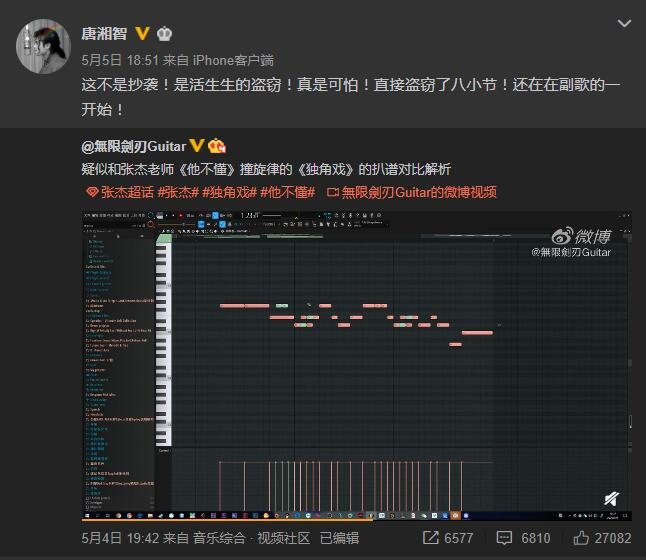Open 唐湘智's profile avatar
The width and height of the screenshot is (646, 560).
[43, 46]
